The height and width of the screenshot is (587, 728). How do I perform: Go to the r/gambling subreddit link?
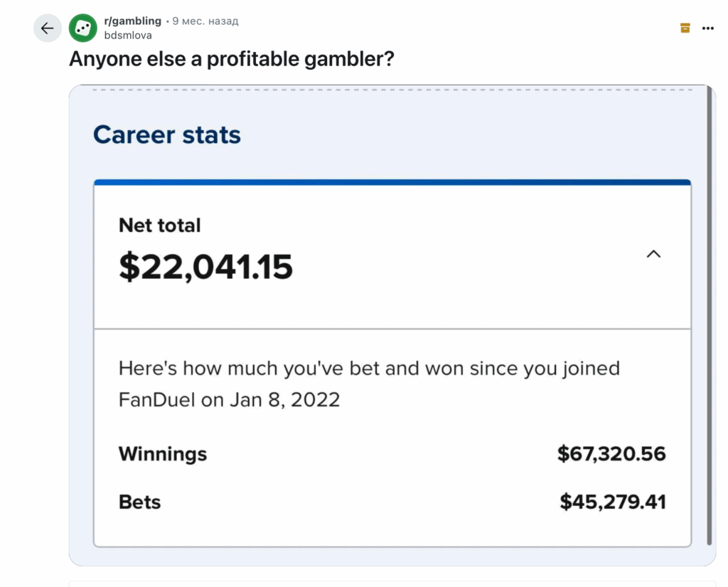[132, 21]
